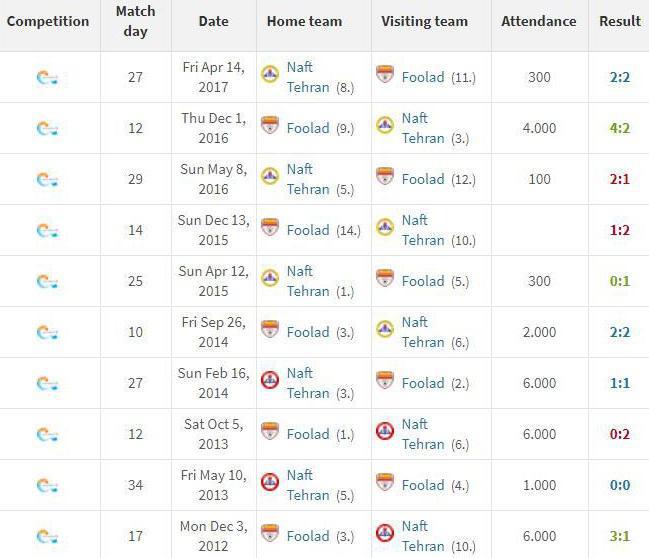The width and height of the screenshot is (649, 558).
Task: Open Naft Tehran (1.) home team link
Action: click(308, 281)
